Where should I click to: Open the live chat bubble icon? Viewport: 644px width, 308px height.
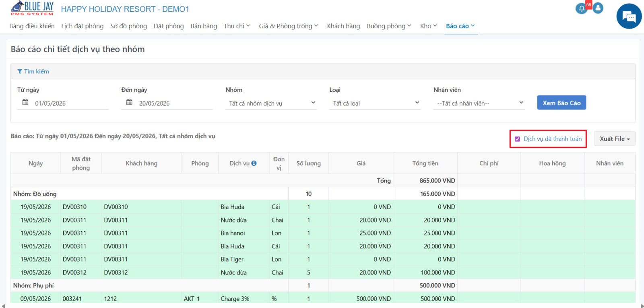pyautogui.click(x=629, y=16)
